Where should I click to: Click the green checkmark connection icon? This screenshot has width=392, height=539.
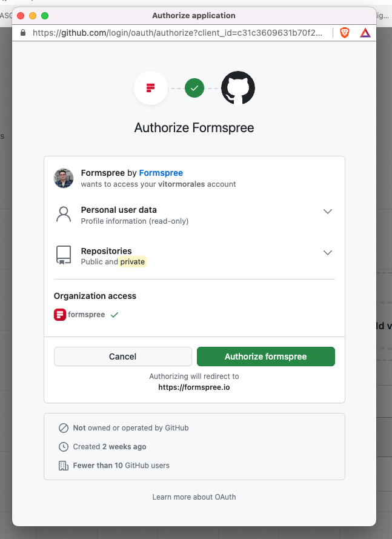click(x=194, y=88)
